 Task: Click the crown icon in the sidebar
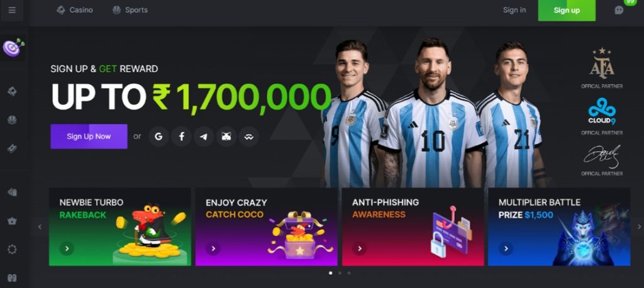click(x=12, y=221)
